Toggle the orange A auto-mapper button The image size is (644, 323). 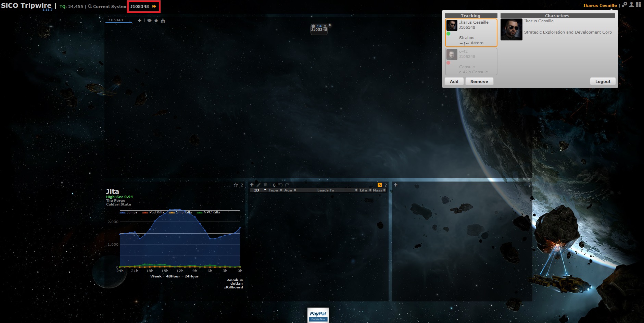point(379,185)
